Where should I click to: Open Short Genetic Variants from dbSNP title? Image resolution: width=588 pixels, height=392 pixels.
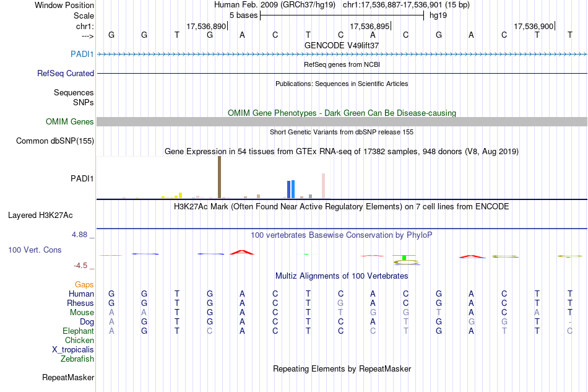(342, 132)
